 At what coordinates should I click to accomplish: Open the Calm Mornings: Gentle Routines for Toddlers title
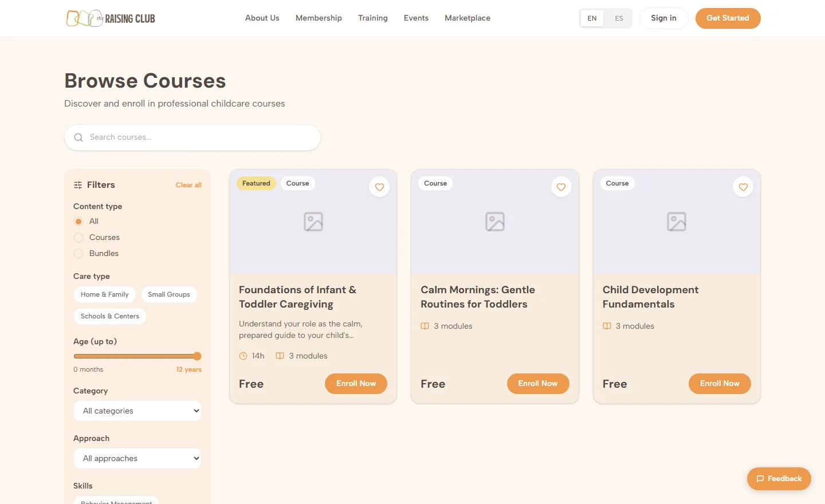tap(478, 297)
